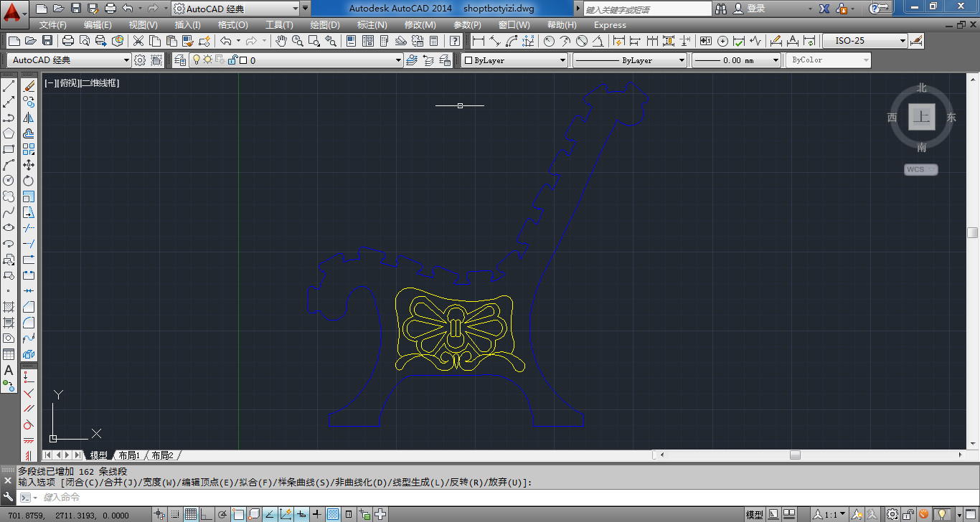Click the WCS coordinate system button
This screenshot has width=980, height=522.
[x=920, y=170]
